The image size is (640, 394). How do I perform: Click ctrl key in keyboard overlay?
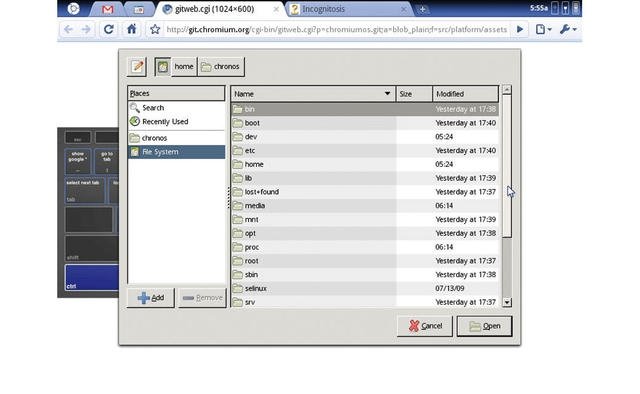point(91,277)
